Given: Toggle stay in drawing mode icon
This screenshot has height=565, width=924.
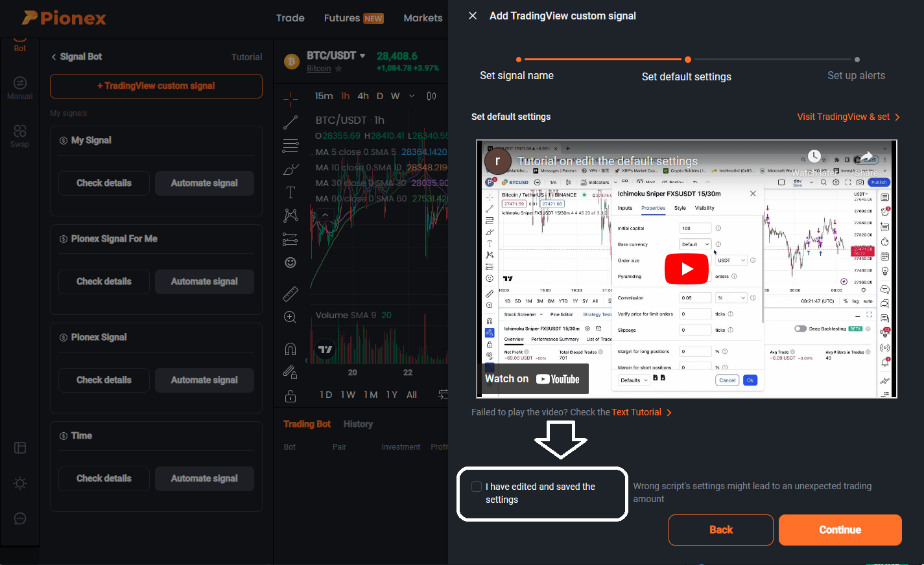Looking at the screenshot, I should pos(290,372).
